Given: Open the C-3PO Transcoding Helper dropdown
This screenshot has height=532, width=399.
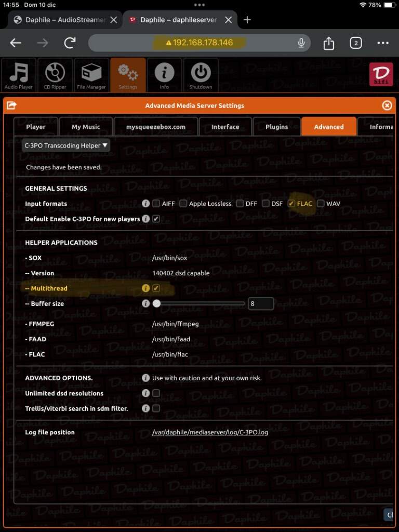Looking at the screenshot, I should (x=66, y=145).
